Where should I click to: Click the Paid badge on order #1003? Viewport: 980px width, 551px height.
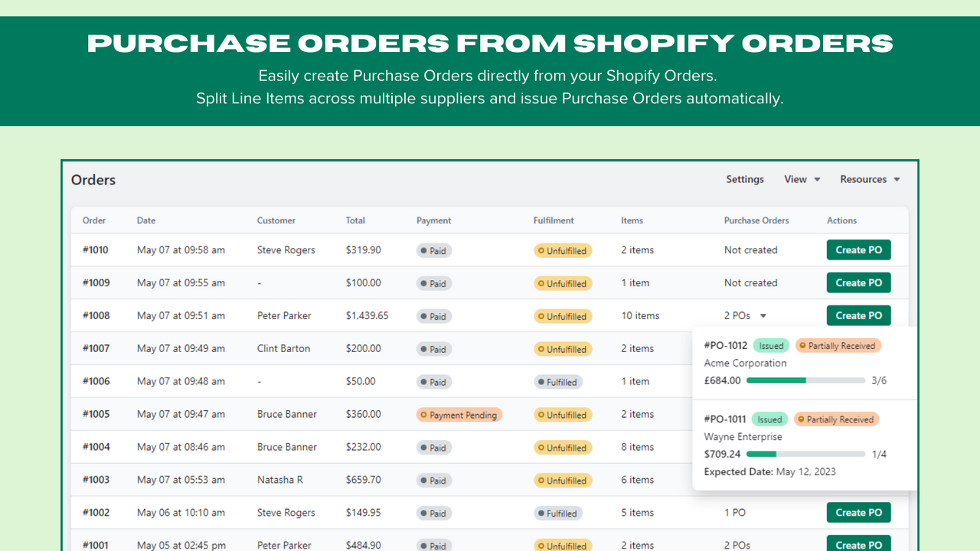click(x=433, y=480)
